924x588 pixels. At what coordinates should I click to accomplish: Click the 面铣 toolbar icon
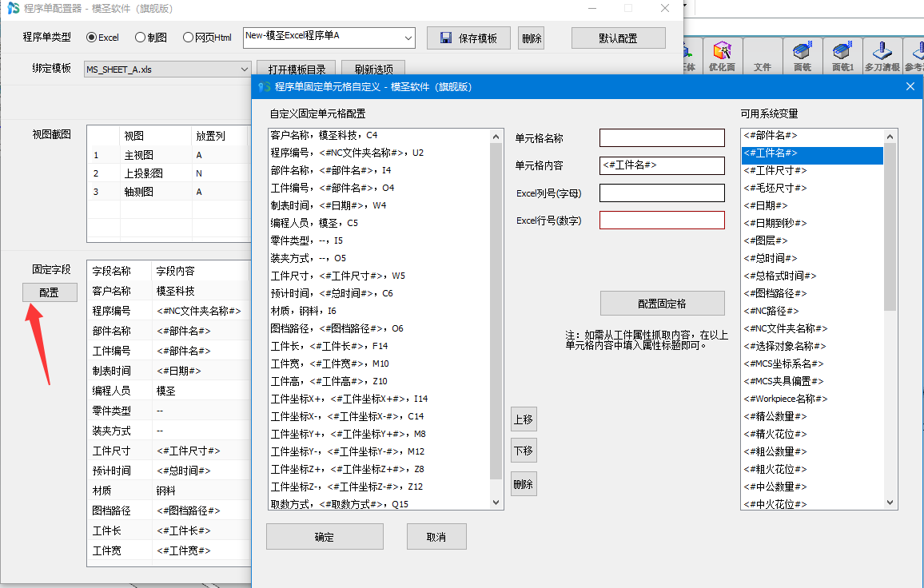point(803,57)
